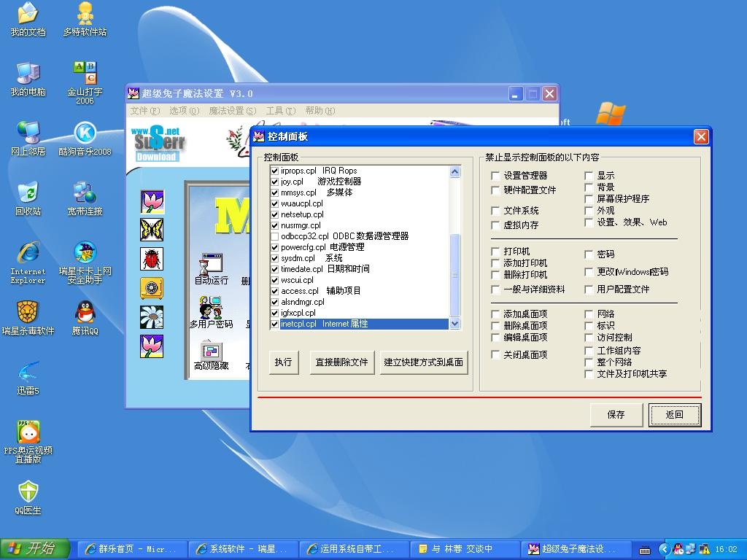
Task: Click the butterfly icon in 超级兔子 sidebar
Action: pos(152,230)
